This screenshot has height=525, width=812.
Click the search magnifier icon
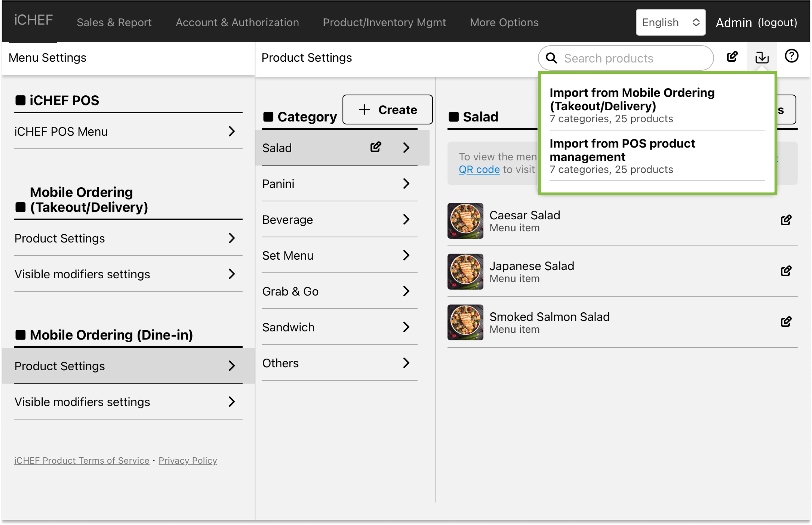(551, 58)
